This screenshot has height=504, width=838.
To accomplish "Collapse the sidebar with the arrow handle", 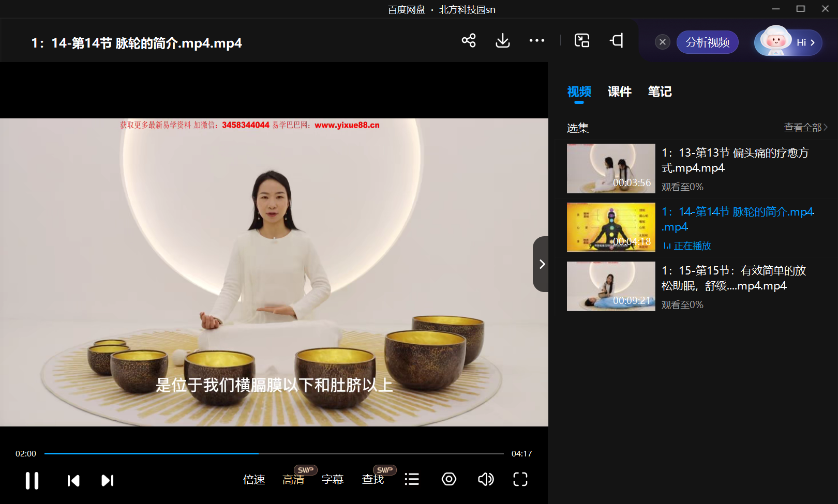I will pyautogui.click(x=541, y=264).
